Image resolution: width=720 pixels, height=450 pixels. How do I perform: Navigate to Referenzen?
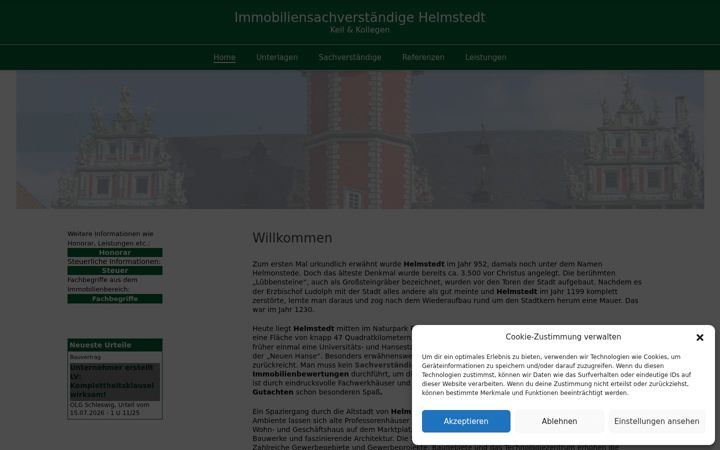click(x=423, y=57)
